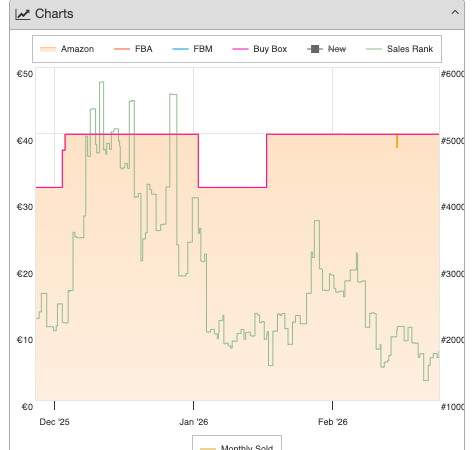
Task: Click the Amazon orange color swatch
Action: pos(48,49)
